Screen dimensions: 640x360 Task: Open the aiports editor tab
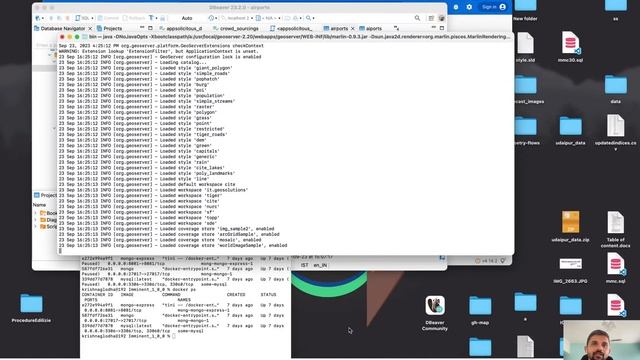click(x=370, y=29)
